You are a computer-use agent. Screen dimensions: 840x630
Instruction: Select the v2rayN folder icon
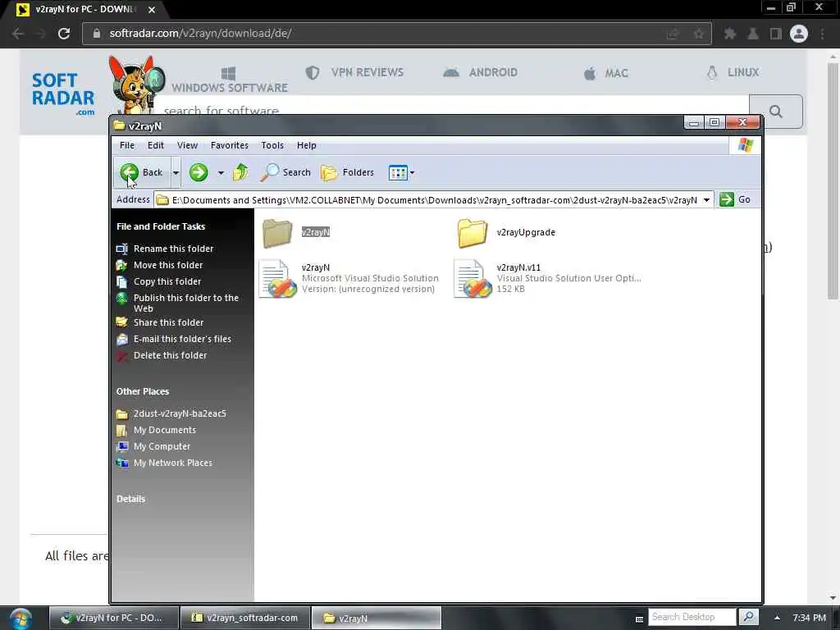point(277,232)
